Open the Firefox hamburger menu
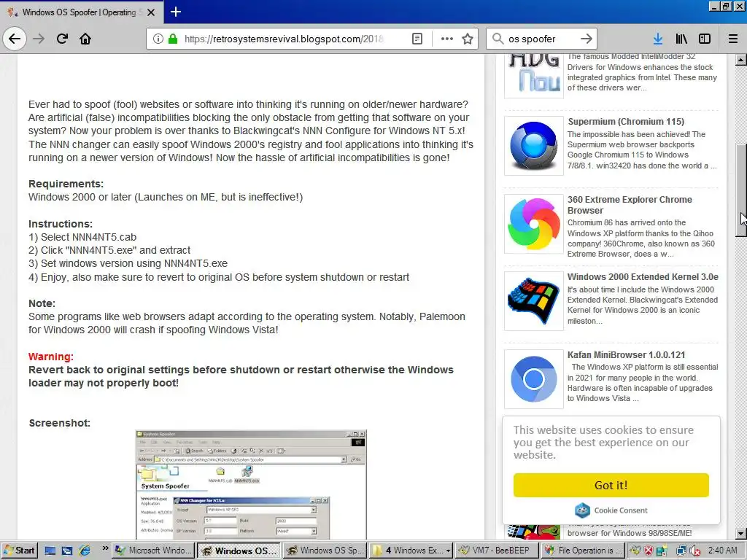Screen dimensions: 747x560 (732, 39)
